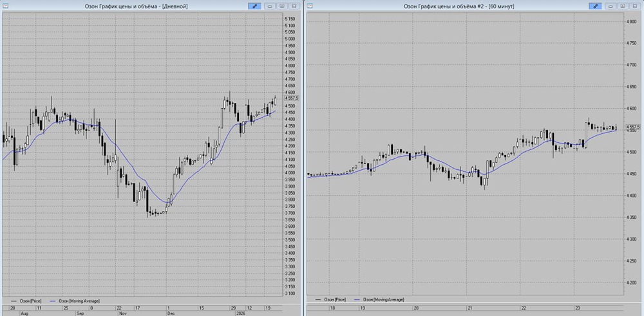Screen dimensions: 644x316
Task: Click the 4557,5 current price label on the daily chart
Action: pyautogui.click(x=293, y=98)
